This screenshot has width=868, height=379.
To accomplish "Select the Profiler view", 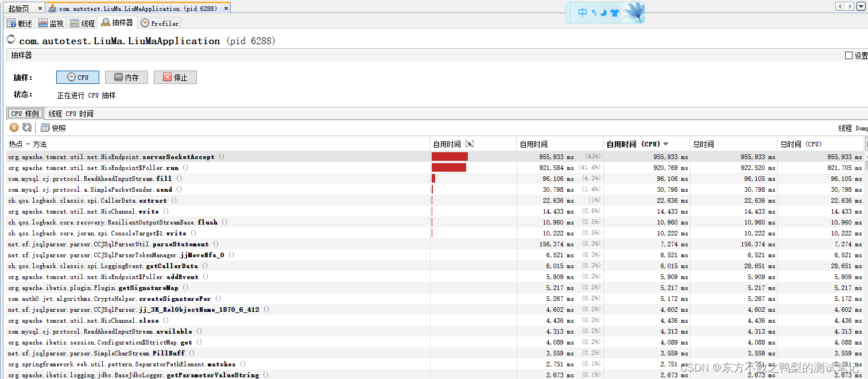I will coord(159,23).
